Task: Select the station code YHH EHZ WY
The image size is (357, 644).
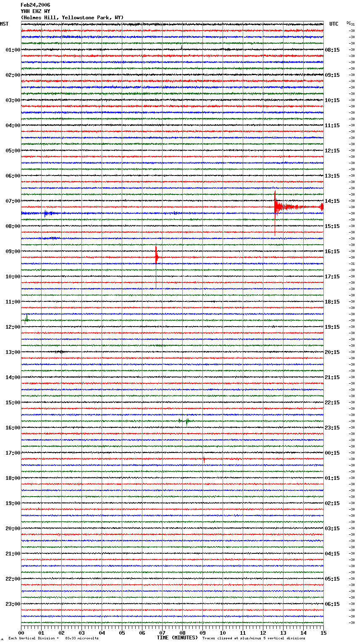Action: pos(35,11)
